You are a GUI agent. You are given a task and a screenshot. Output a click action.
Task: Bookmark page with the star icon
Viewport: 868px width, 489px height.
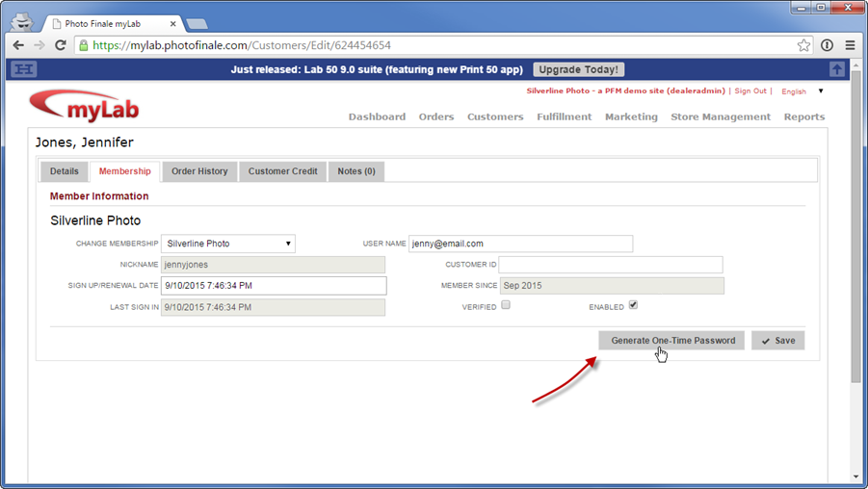point(803,45)
